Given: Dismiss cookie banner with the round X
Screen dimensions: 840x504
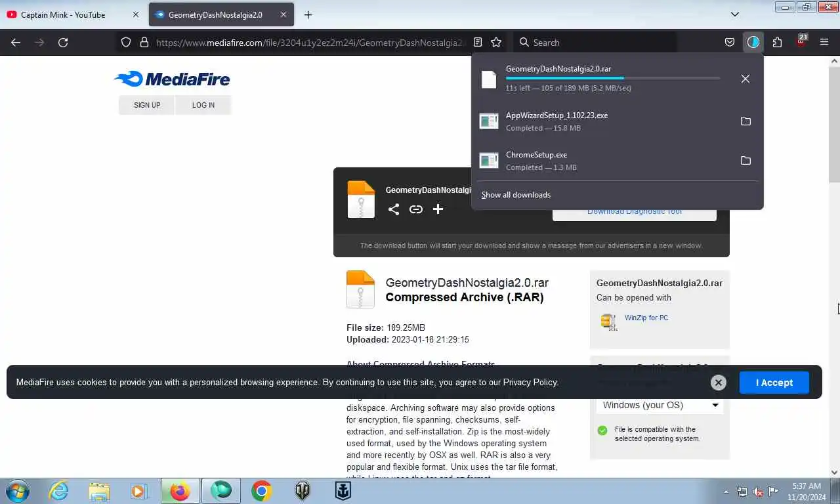Looking at the screenshot, I should pos(719,383).
